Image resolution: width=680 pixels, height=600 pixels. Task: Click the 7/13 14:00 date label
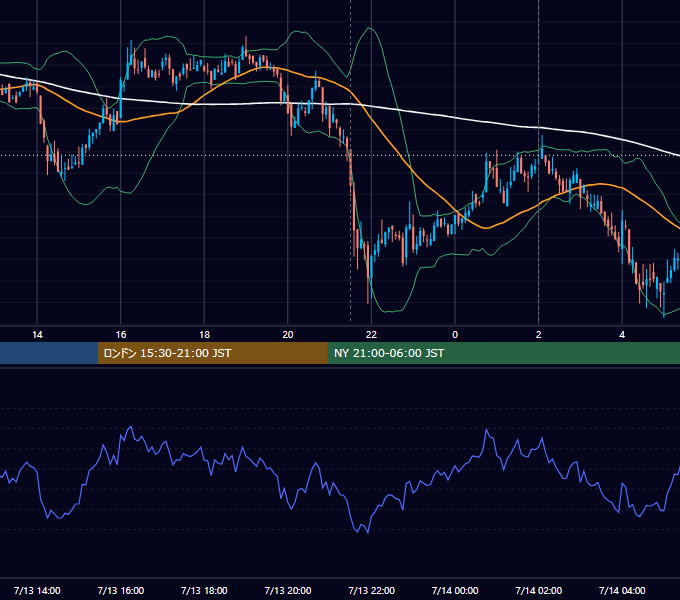(37, 590)
